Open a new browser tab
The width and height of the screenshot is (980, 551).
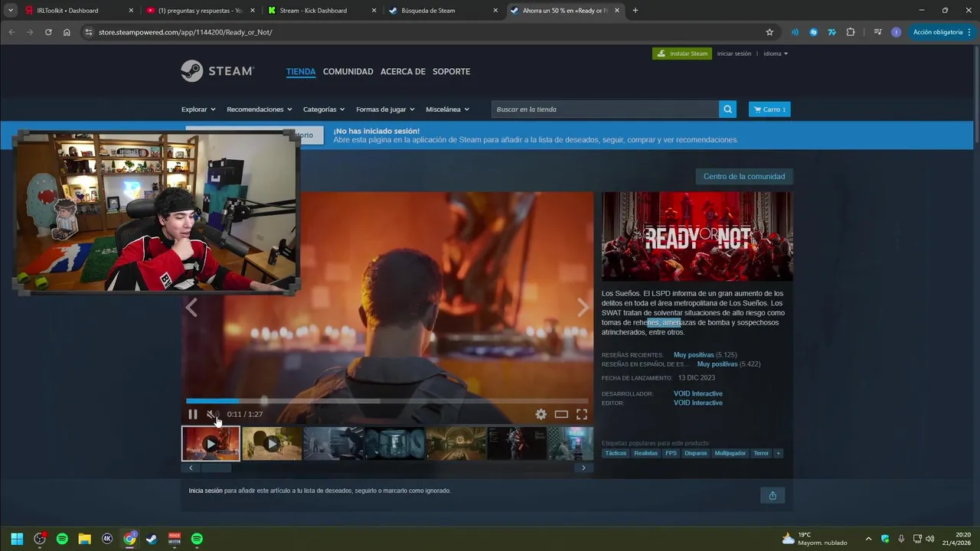click(635, 11)
